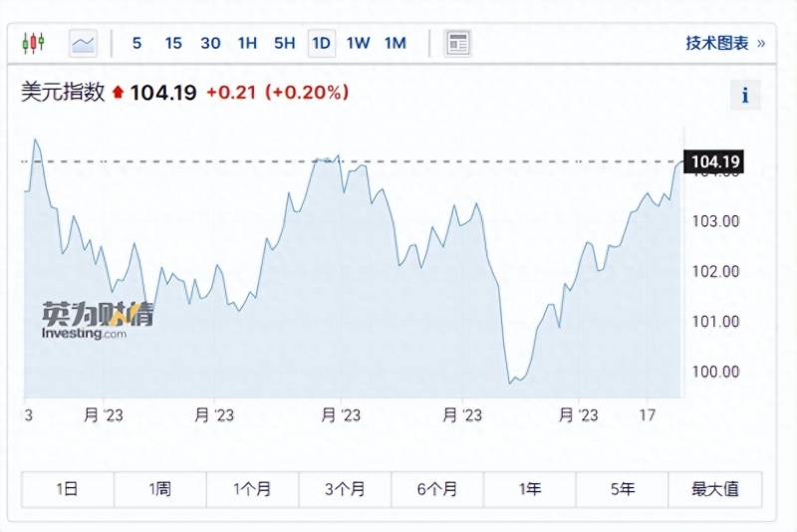The image size is (797, 532).
Task: Choose the 1H interval
Action: click(x=247, y=43)
